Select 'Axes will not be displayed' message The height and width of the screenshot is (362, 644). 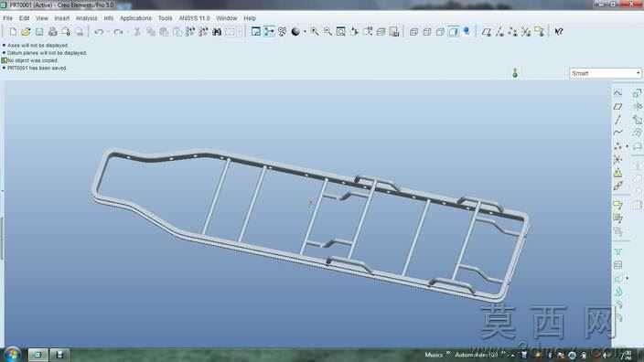(x=37, y=46)
